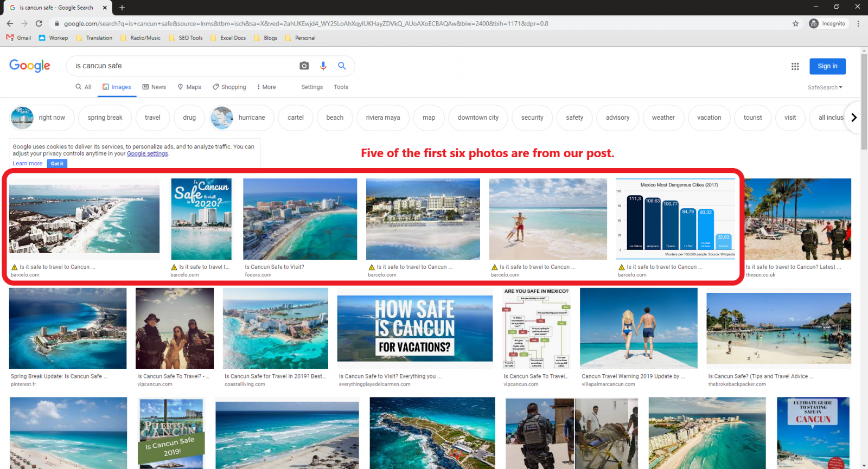Image resolution: width=868 pixels, height=469 pixels.
Task: Reload the page
Action: click(x=39, y=23)
